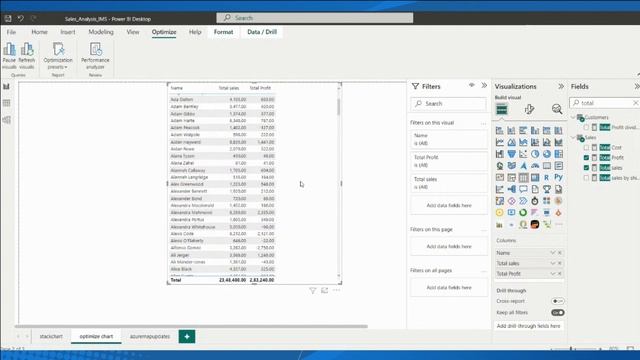Click the table visual vertical scrollbar
The height and width of the screenshot is (360, 640).
pos(338,107)
